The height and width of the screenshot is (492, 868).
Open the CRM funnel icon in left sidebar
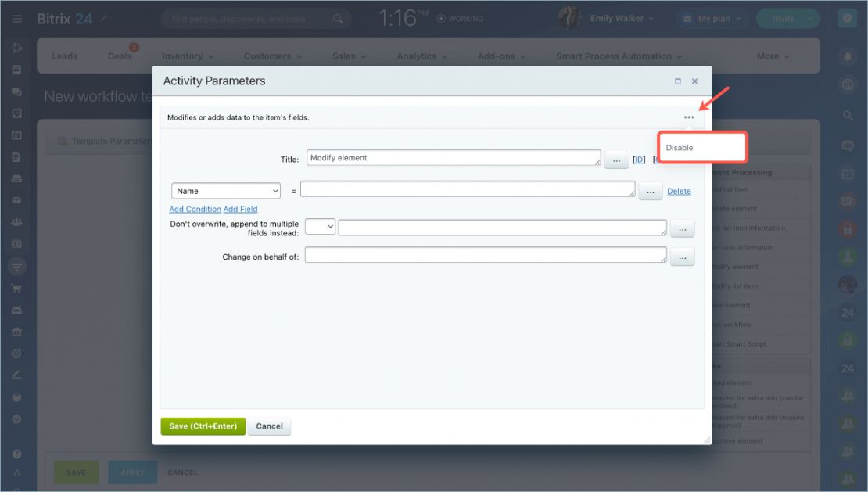(x=16, y=267)
